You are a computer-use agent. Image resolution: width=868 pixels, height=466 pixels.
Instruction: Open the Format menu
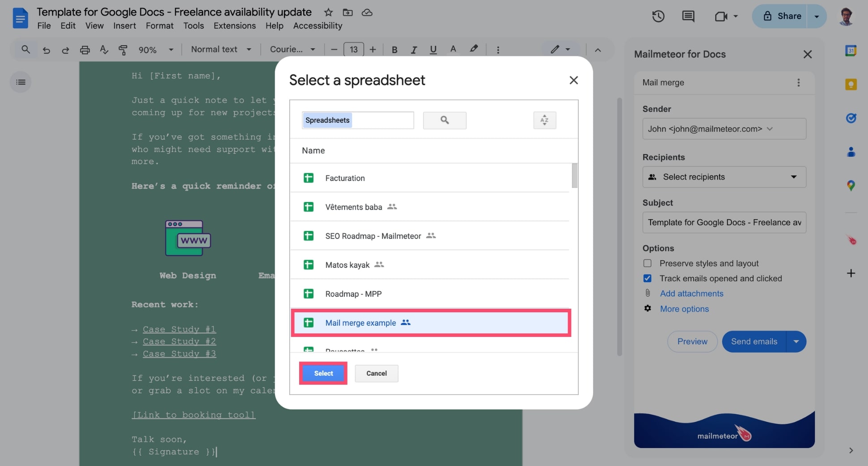[x=160, y=26]
